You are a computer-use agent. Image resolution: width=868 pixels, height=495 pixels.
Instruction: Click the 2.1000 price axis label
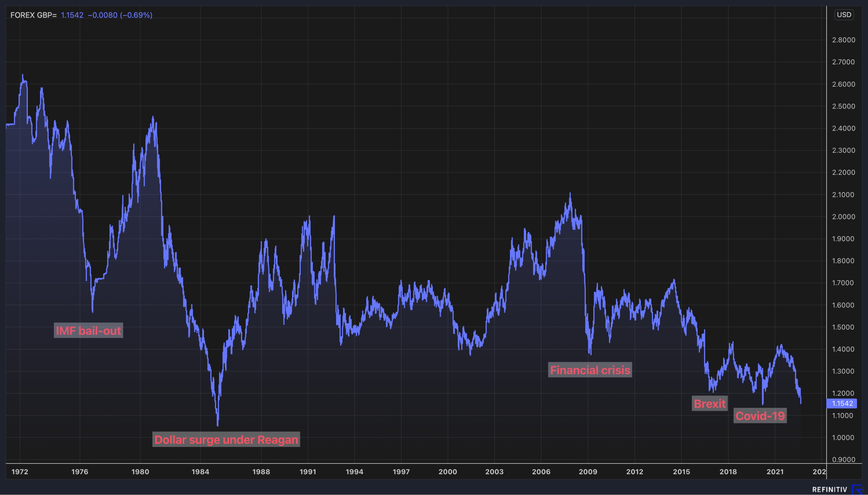(x=844, y=194)
